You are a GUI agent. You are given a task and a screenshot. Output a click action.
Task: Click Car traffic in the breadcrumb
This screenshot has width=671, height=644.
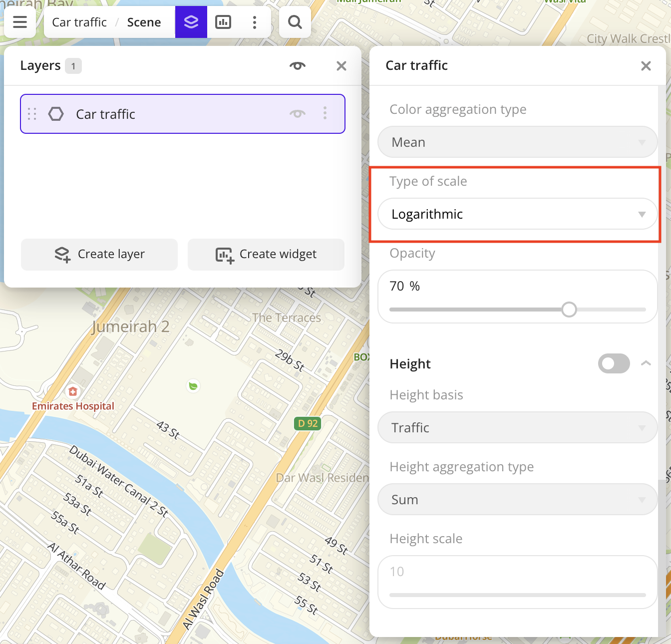click(x=80, y=22)
